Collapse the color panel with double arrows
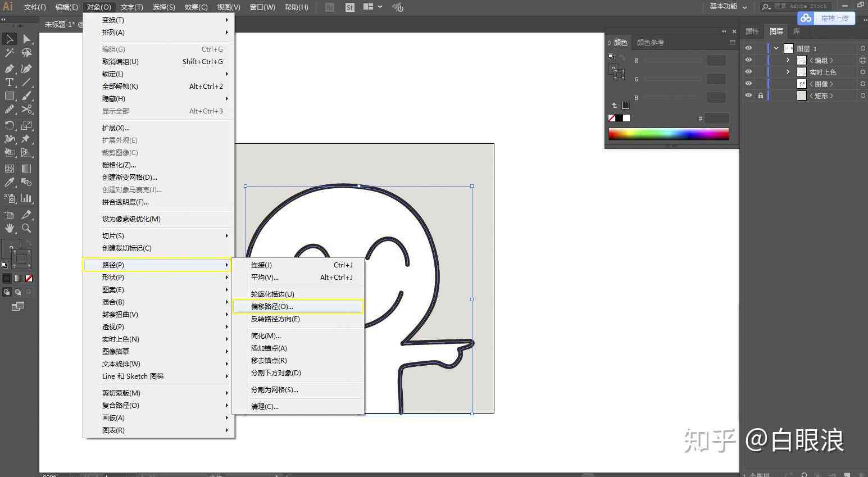 coord(724,31)
